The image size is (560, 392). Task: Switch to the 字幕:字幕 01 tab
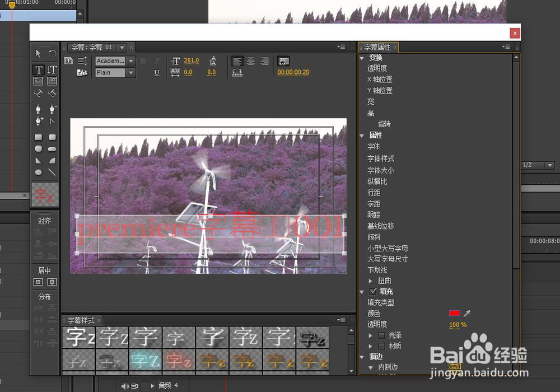click(92, 47)
